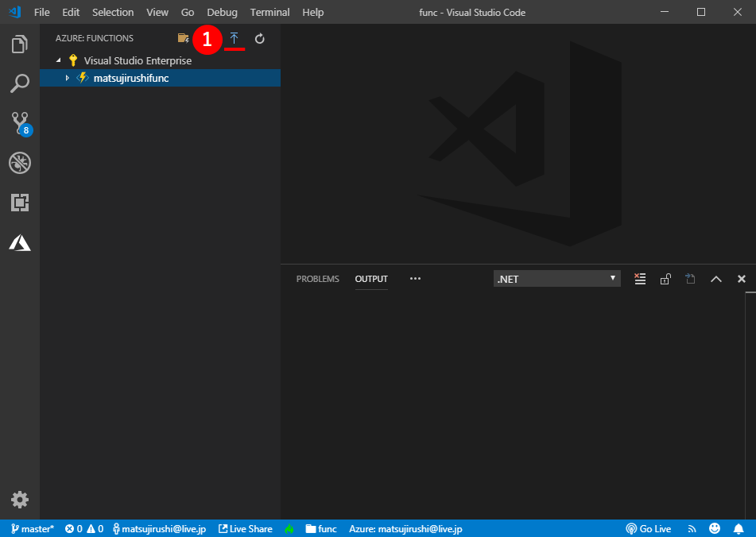Screen dimensions: 756x537
Task: Click the master* branch status item
Action: [33, 529]
